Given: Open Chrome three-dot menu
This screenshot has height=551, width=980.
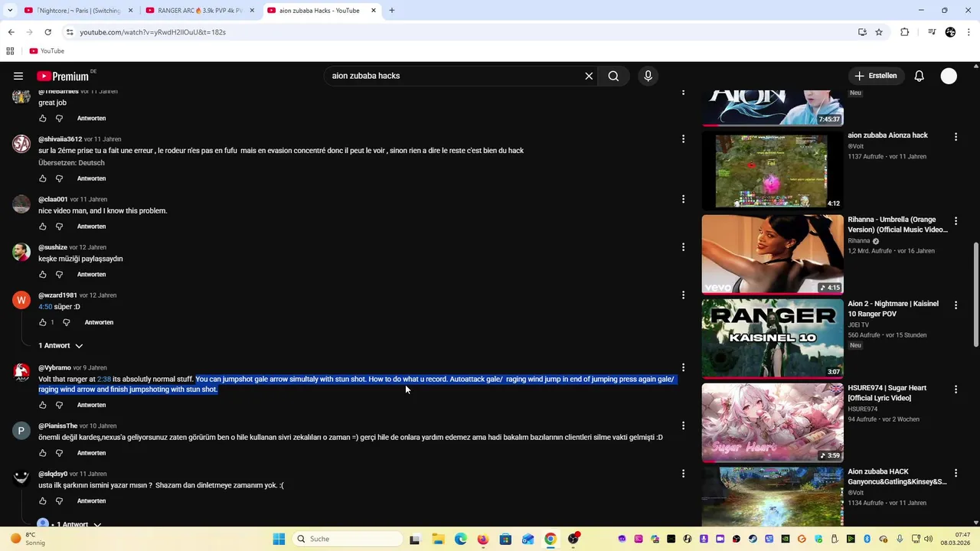Looking at the screenshot, I should (969, 32).
